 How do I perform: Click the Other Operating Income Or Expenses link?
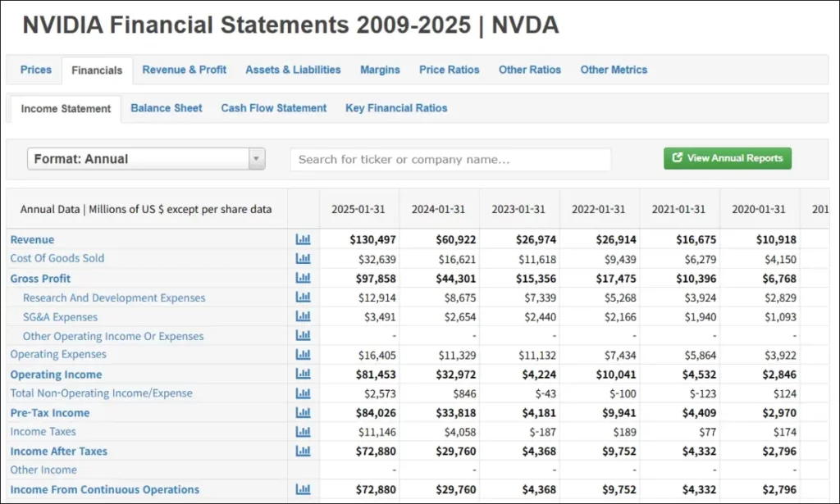(x=113, y=336)
